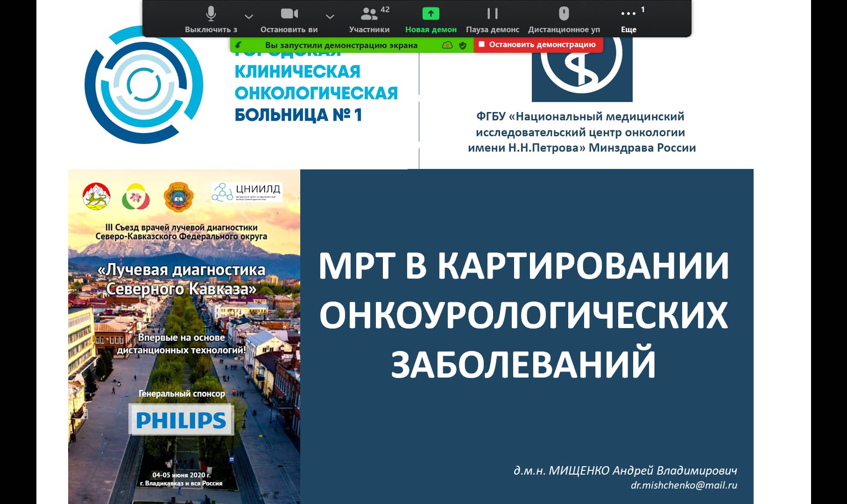Click the North Ossetia coat of arms
The image size is (847, 504).
click(x=96, y=196)
